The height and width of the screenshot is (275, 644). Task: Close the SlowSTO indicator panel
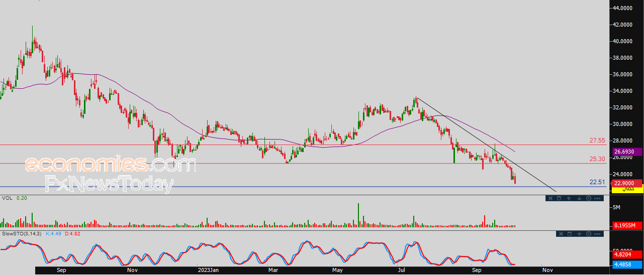click(561, 234)
